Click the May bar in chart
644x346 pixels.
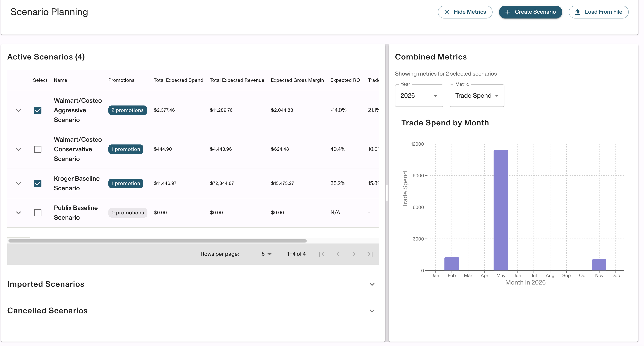click(501, 210)
